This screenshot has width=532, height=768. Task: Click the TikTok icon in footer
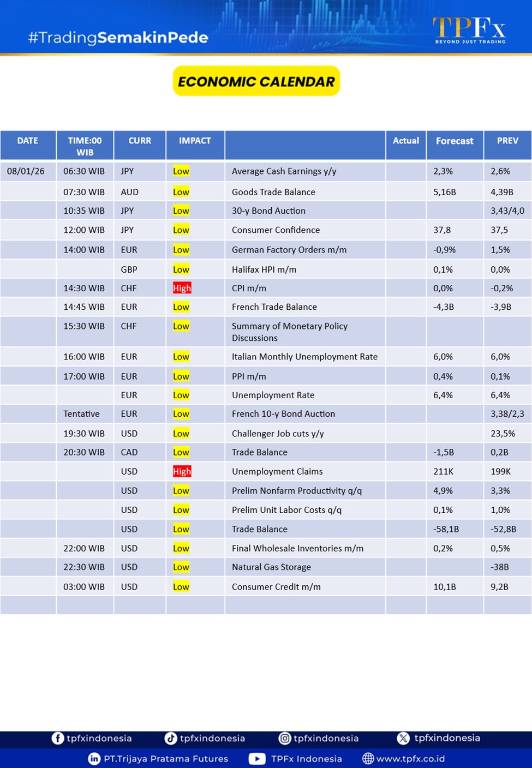(x=171, y=738)
